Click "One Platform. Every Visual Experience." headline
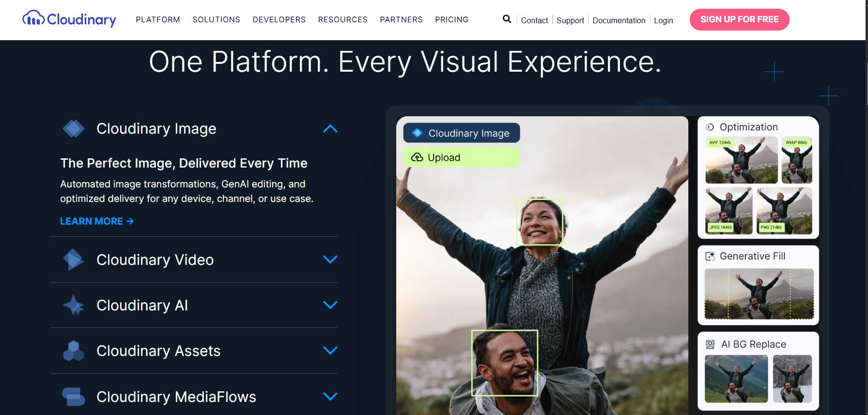 tap(405, 62)
